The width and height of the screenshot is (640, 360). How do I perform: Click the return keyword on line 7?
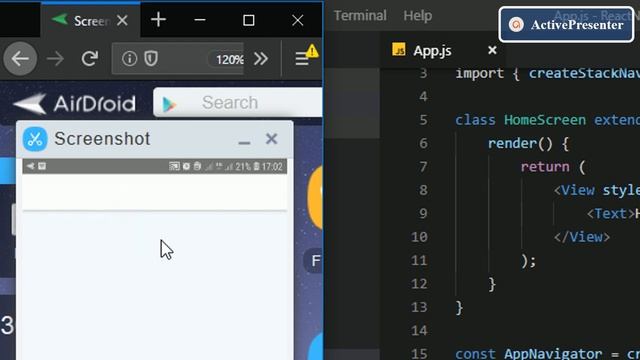tap(545, 167)
